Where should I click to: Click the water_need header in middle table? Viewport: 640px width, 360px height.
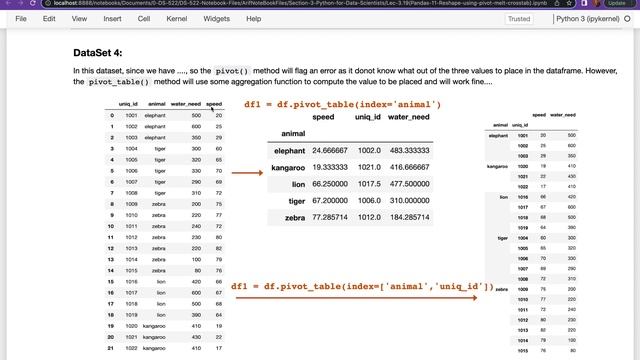(409, 117)
